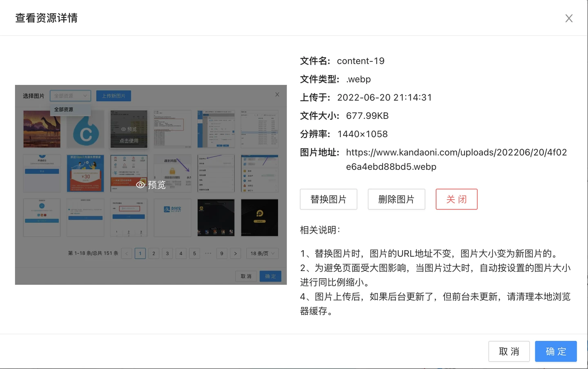Screen dimensions: 588x369
Task: Jump to page 9 in the pagination
Action: (x=222, y=253)
